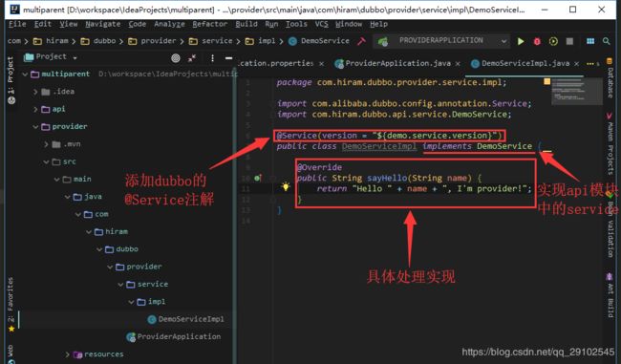Viewport: 621px width, 364px height.
Task: Expand the .mvn folder
Action: coord(47,144)
